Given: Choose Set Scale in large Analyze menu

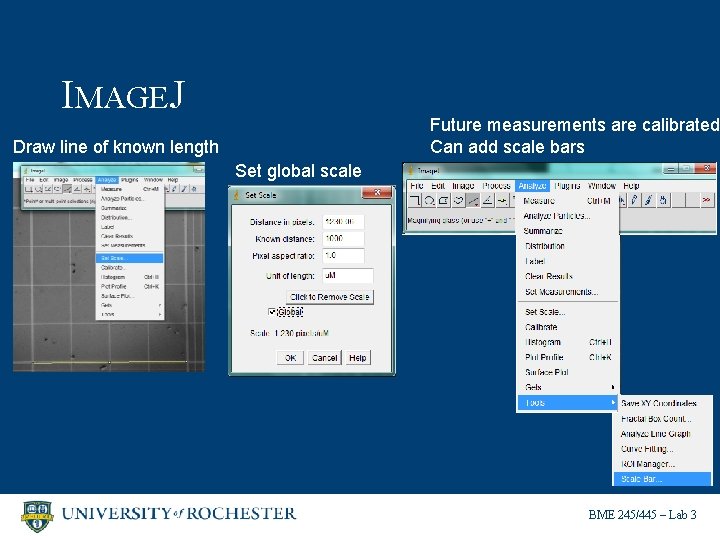Looking at the screenshot, I should tap(568, 312).
